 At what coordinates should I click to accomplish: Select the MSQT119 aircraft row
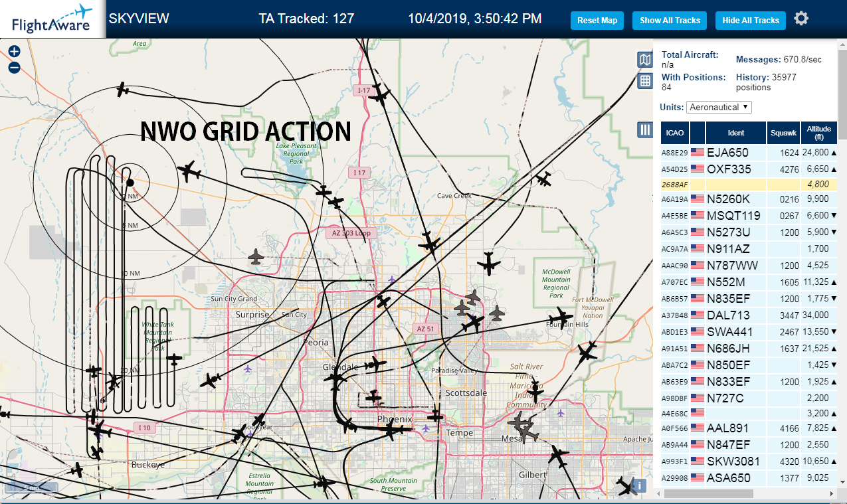point(749,215)
